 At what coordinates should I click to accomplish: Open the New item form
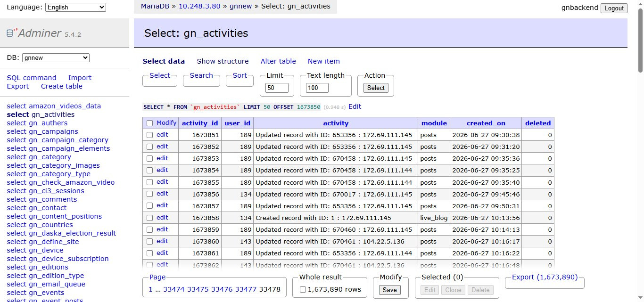click(324, 61)
